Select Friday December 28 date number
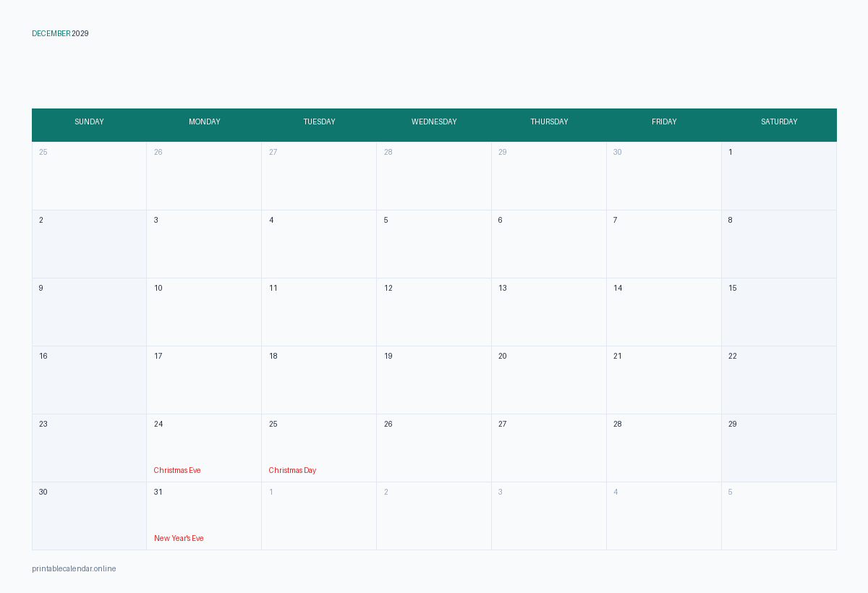 [x=617, y=424]
